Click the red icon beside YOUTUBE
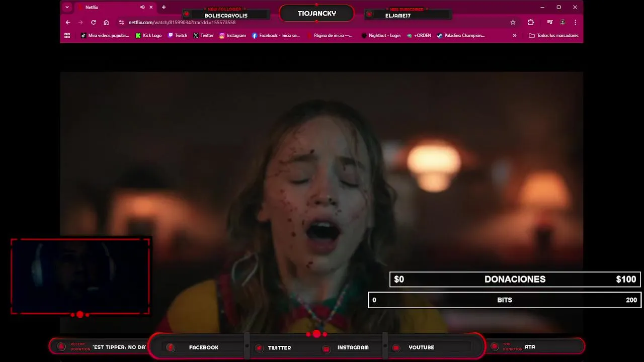644x362 pixels. (x=396, y=348)
